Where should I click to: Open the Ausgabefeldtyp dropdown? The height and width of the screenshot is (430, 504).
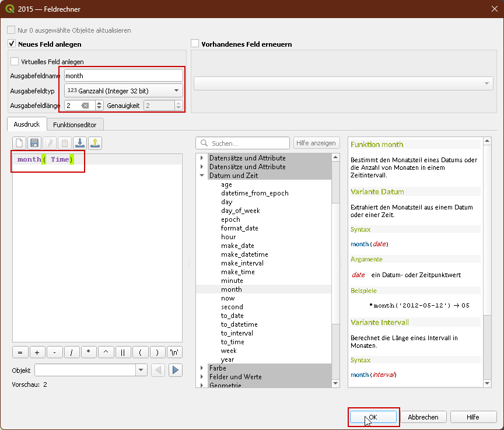click(123, 90)
